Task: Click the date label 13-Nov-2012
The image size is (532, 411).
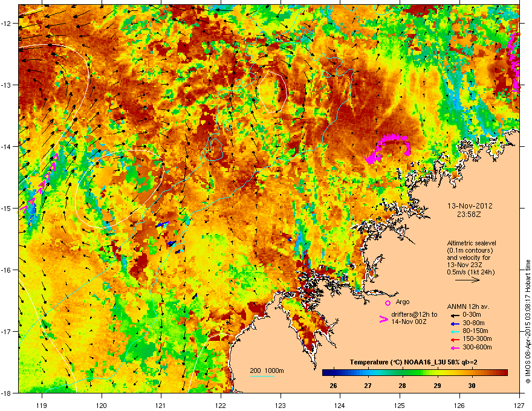Action: [x=470, y=206]
